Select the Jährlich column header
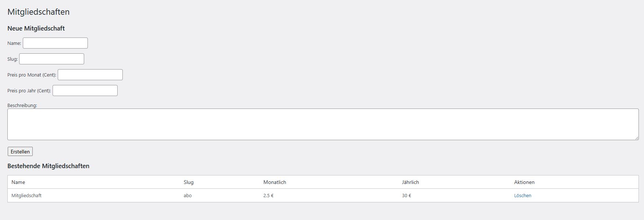The width and height of the screenshot is (644, 220). tap(410, 182)
